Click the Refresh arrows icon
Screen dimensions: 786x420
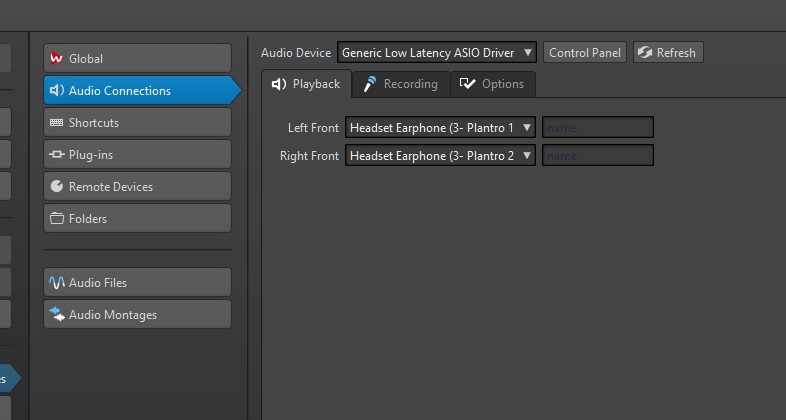click(645, 53)
